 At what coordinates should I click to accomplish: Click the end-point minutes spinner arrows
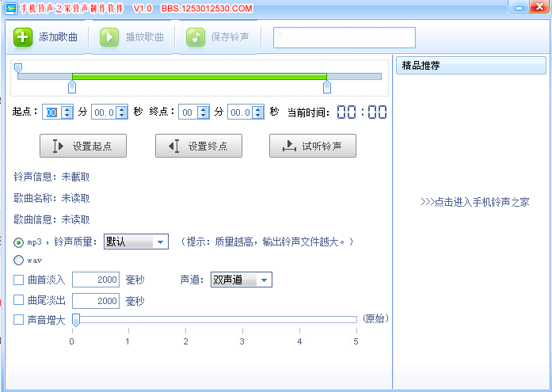click(204, 112)
